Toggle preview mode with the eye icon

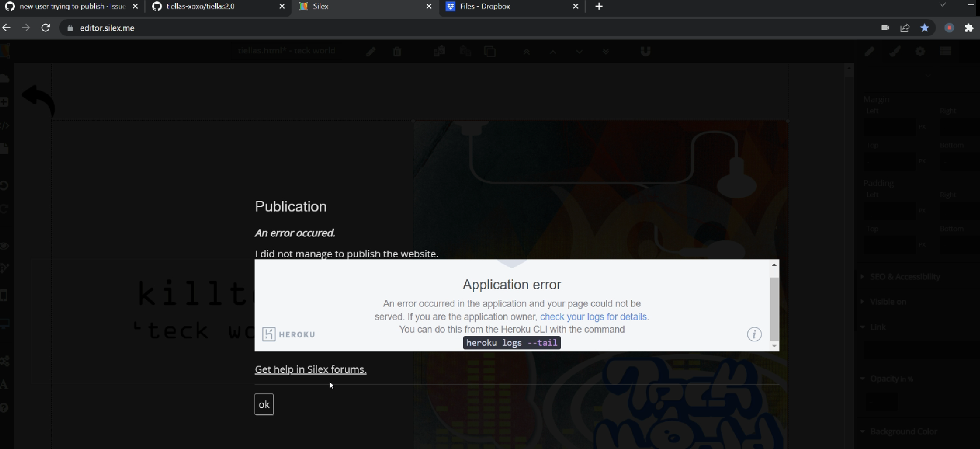5,246
